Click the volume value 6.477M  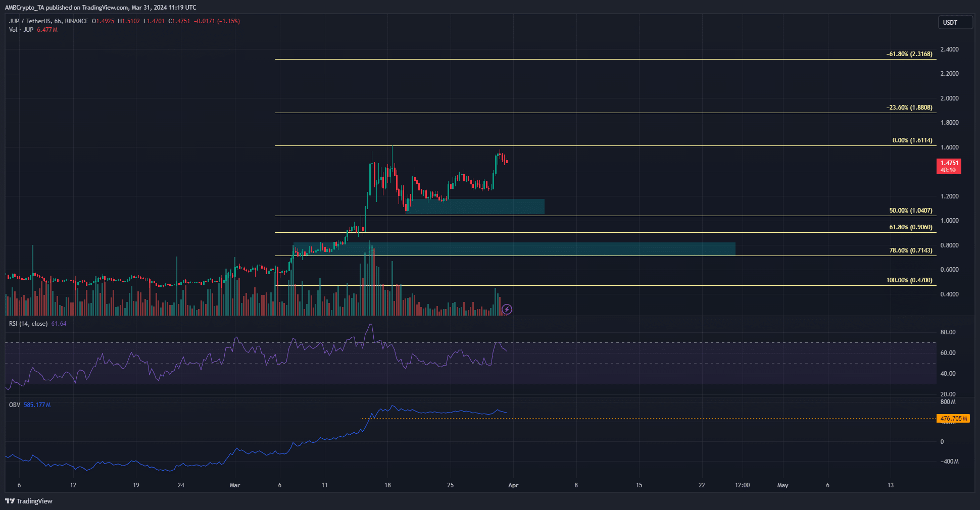47,30
